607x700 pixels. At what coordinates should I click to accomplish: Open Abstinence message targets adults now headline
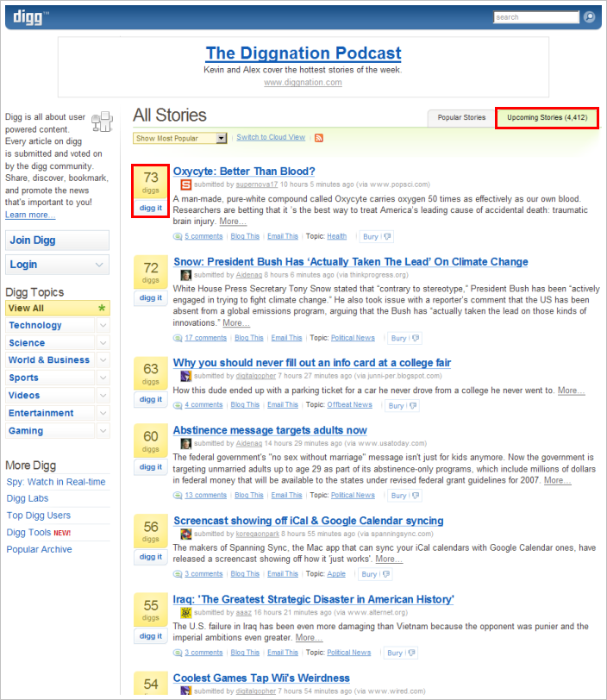pos(270,430)
